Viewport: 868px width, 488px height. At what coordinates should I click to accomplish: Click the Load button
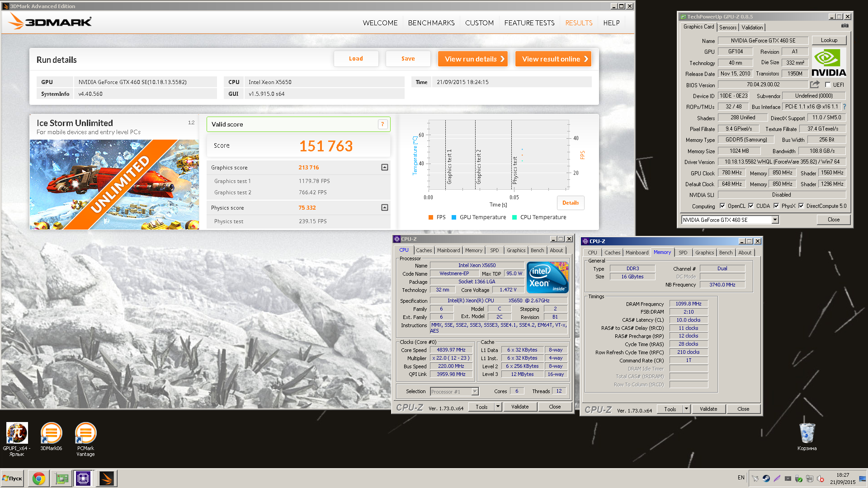tap(356, 59)
